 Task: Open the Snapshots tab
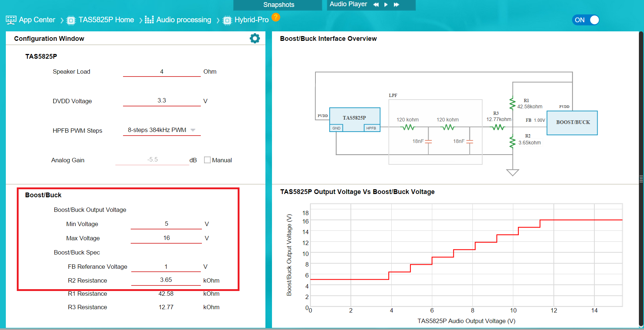point(278,5)
